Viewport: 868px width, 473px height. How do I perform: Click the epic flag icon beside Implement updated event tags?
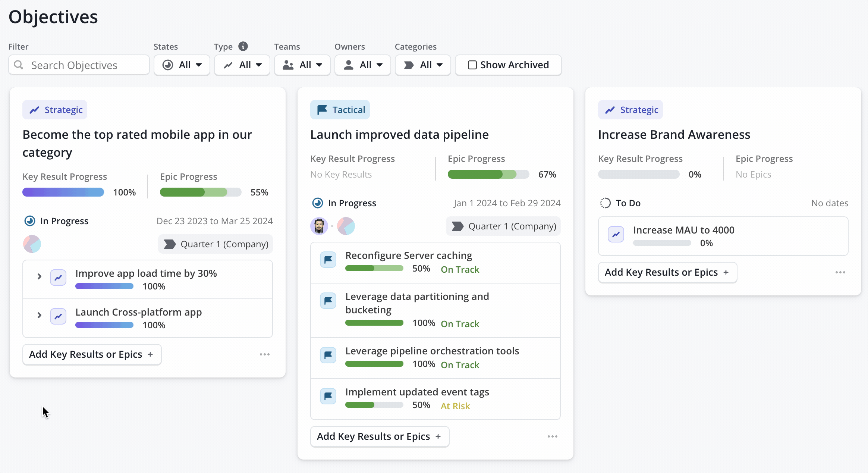[x=328, y=396]
